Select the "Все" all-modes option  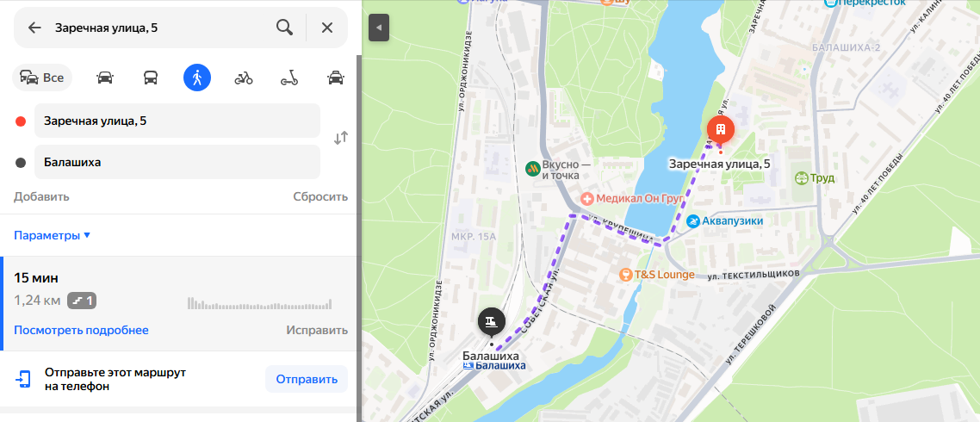click(x=42, y=78)
